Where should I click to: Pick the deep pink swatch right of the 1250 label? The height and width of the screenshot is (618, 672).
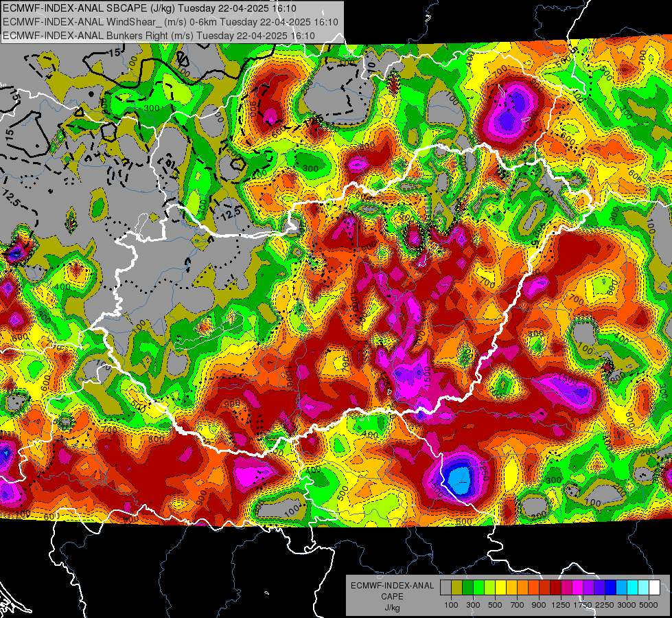click(566, 588)
